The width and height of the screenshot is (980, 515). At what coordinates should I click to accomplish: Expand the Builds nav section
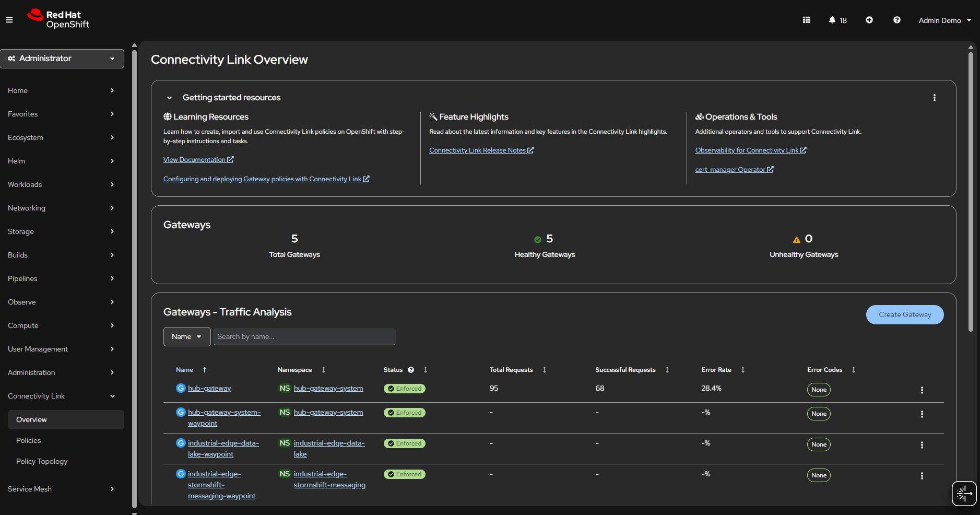(62, 255)
